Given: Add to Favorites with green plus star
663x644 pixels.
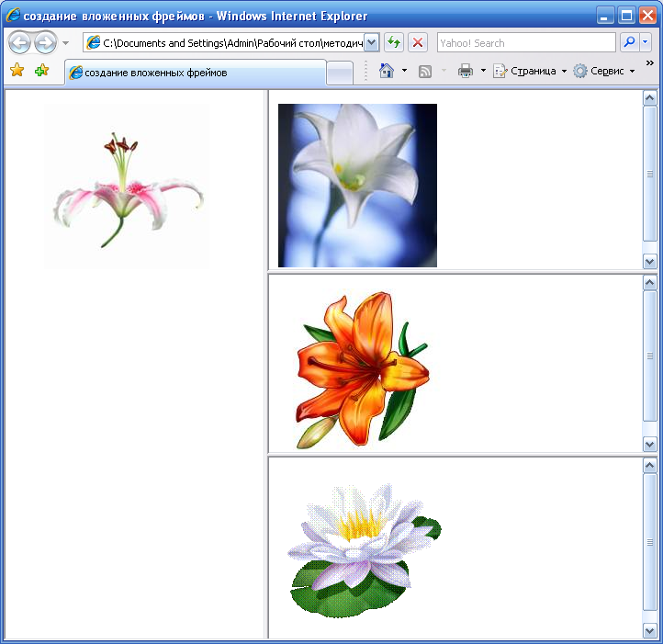Looking at the screenshot, I should (42, 70).
